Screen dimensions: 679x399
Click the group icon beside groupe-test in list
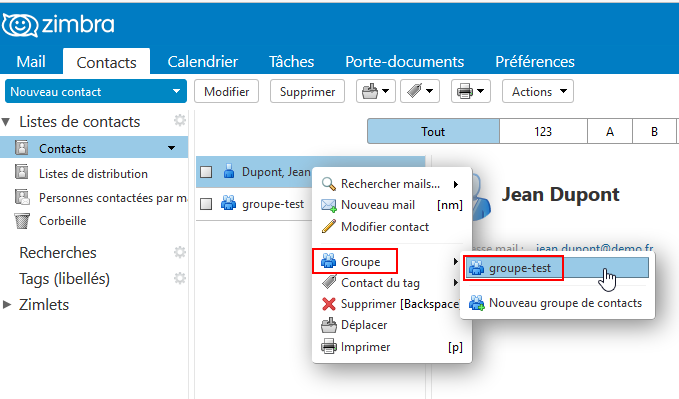coord(229,203)
